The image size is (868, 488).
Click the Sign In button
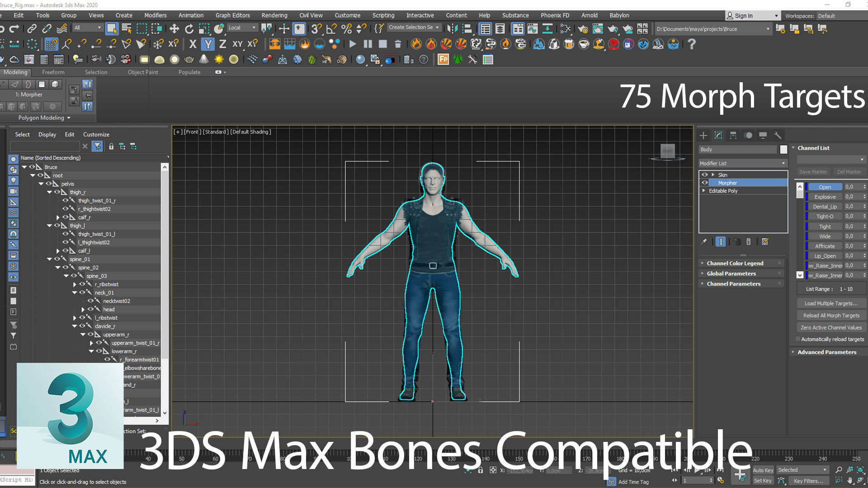click(x=752, y=16)
